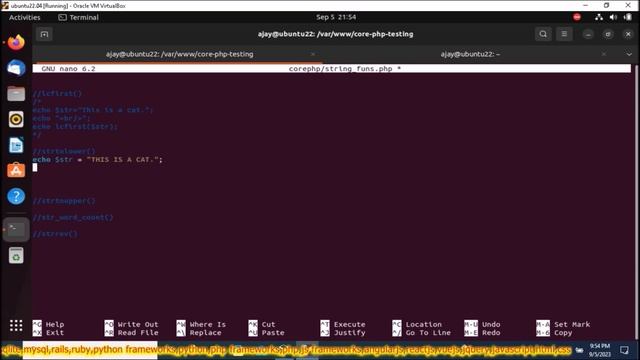Click the Location shortcut label
The width and height of the screenshot is (640, 360).
click(424, 324)
